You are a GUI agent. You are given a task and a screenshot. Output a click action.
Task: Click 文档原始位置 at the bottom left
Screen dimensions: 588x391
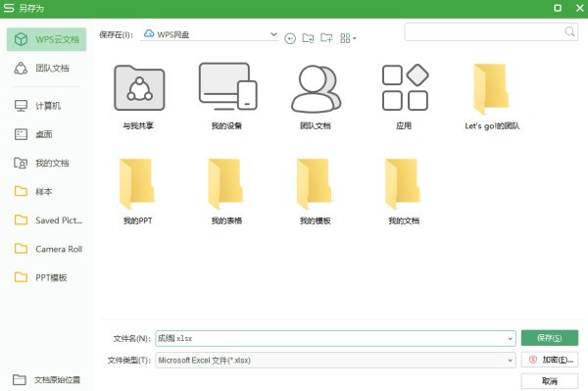pyautogui.click(x=46, y=380)
